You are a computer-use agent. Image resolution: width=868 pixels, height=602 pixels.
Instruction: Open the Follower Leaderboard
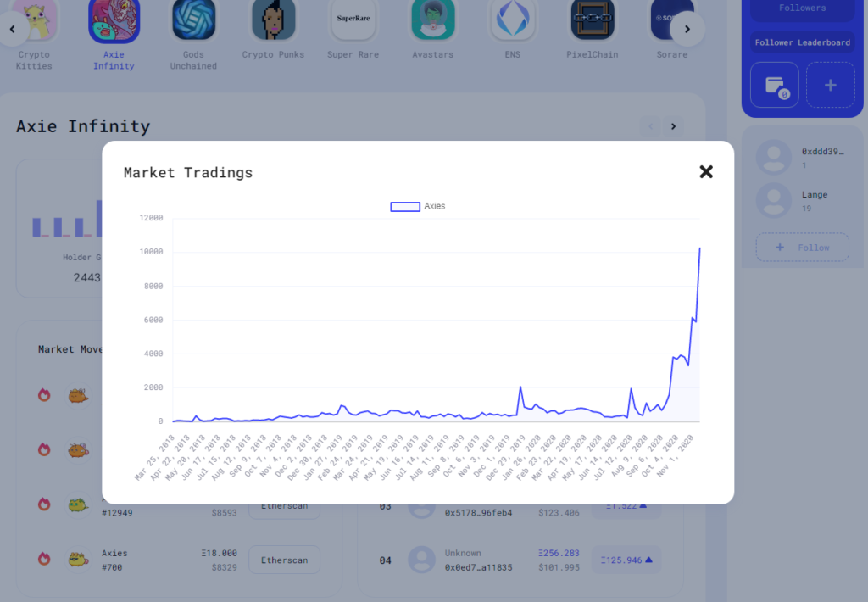[x=802, y=42]
